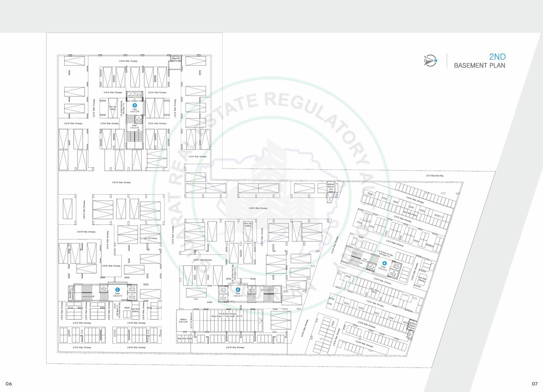Viewport: 543px width, 392px height.
Task: Click page number 06
Action: (9, 384)
